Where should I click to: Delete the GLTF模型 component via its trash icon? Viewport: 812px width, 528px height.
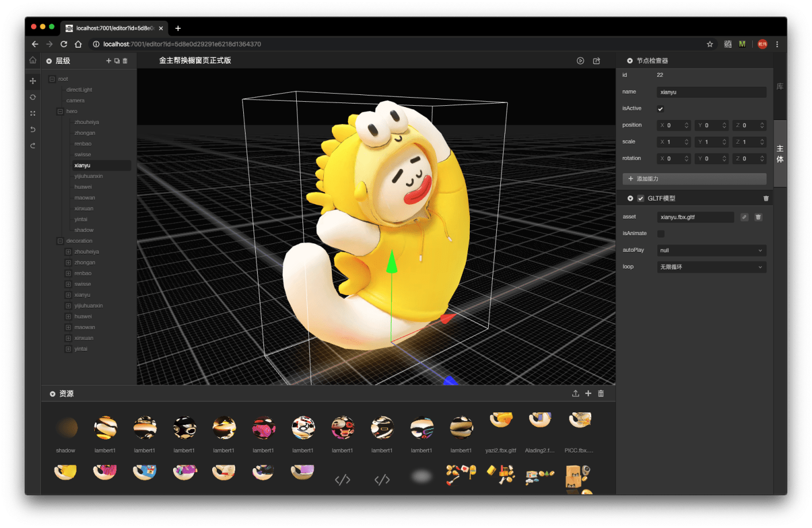(766, 198)
